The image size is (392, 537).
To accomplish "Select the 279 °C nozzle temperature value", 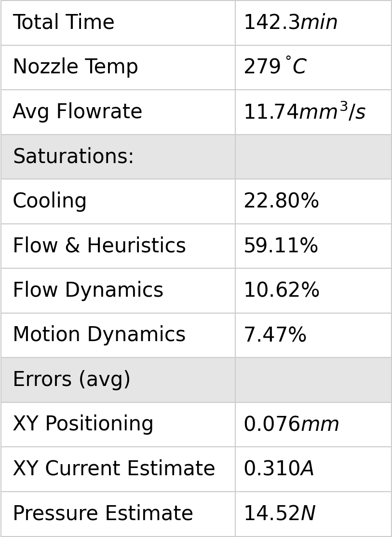I will (275, 67).
